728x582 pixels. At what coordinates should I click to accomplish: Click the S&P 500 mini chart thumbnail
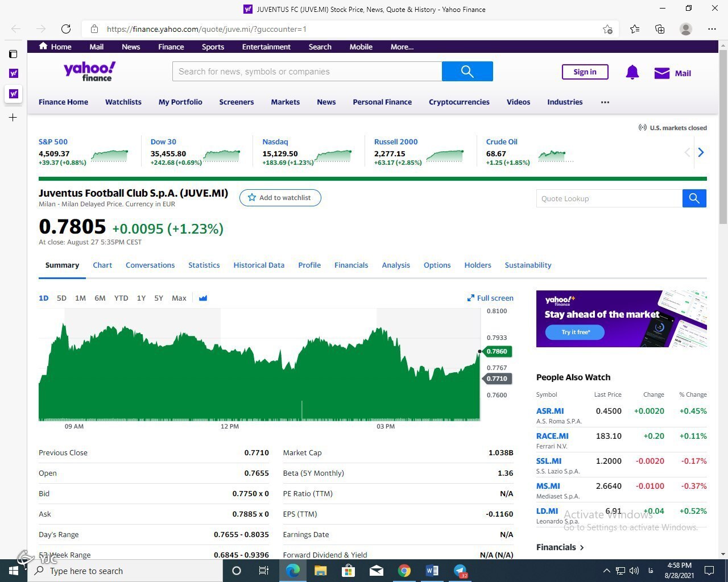click(x=110, y=155)
